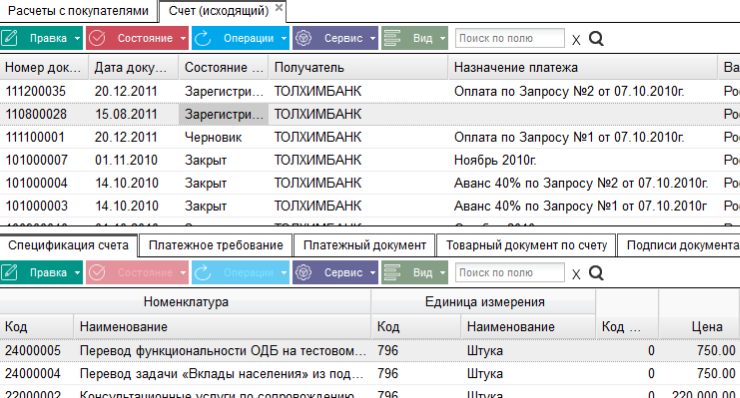740x398 pixels.
Task: Click the gear icon on upper Сервис button
Action: (303, 38)
